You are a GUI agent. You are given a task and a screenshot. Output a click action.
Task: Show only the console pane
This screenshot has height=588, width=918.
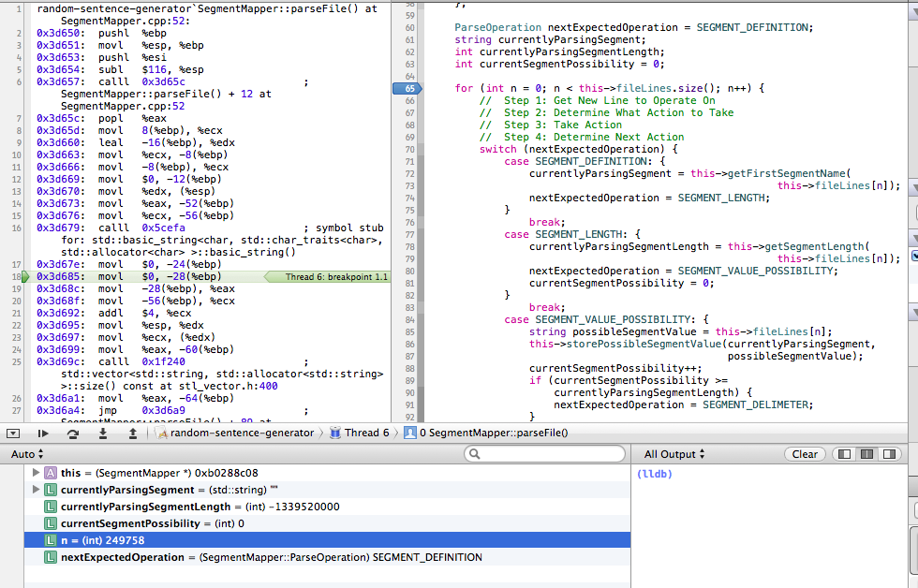[x=889, y=454]
